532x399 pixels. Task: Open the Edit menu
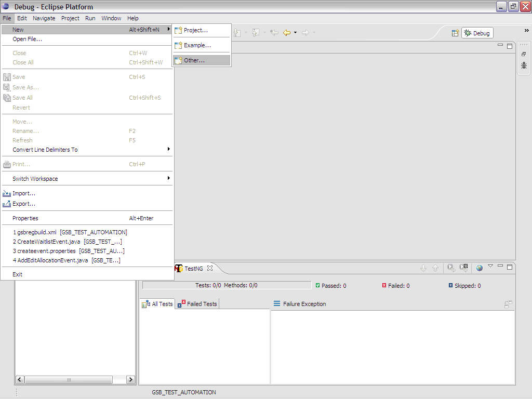pos(22,18)
